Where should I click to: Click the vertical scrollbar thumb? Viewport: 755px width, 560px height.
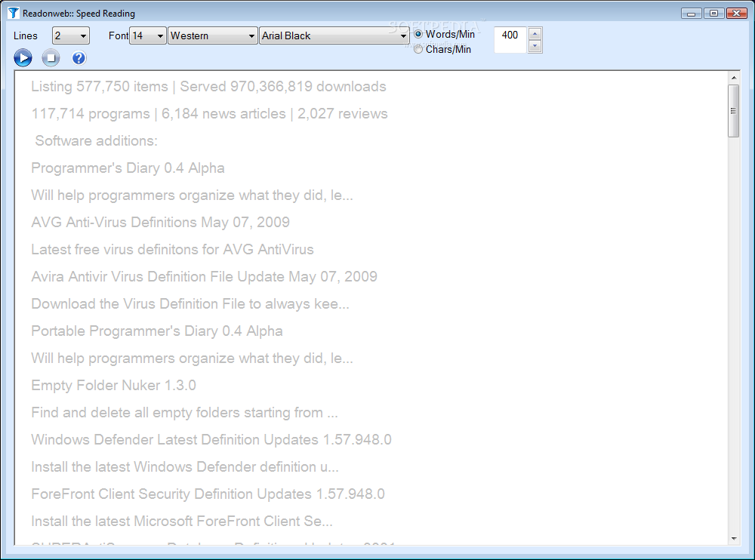tap(733, 111)
